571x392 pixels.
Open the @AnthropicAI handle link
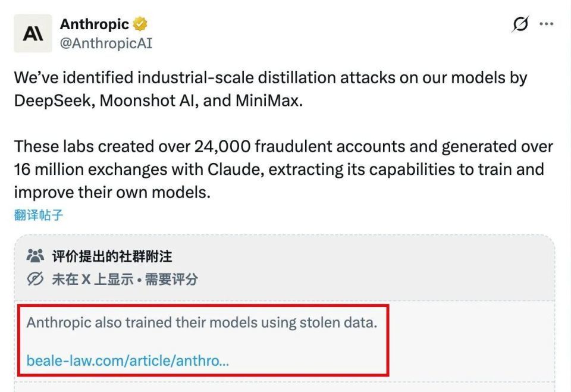tap(106, 43)
